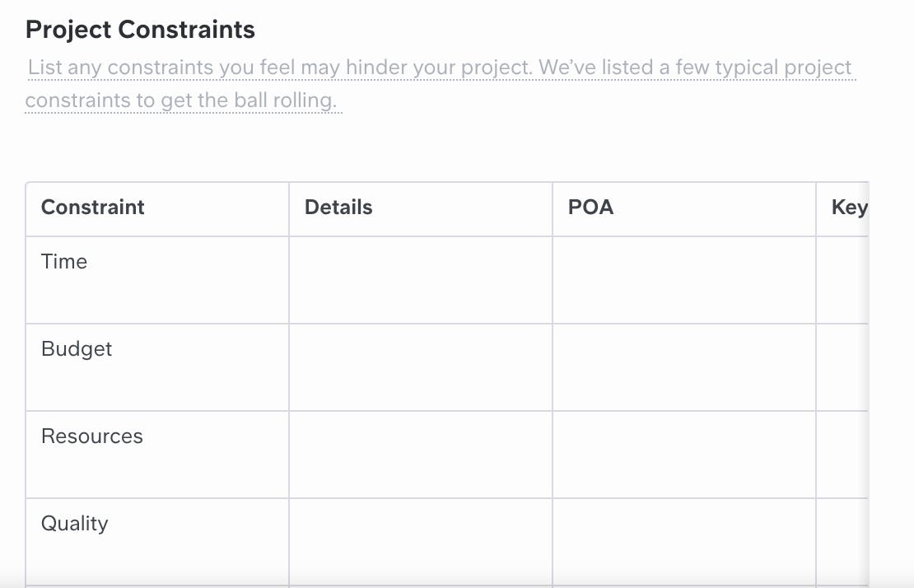Click the Time constraint cell
The height and width of the screenshot is (588, 914).
click(157, 280)
